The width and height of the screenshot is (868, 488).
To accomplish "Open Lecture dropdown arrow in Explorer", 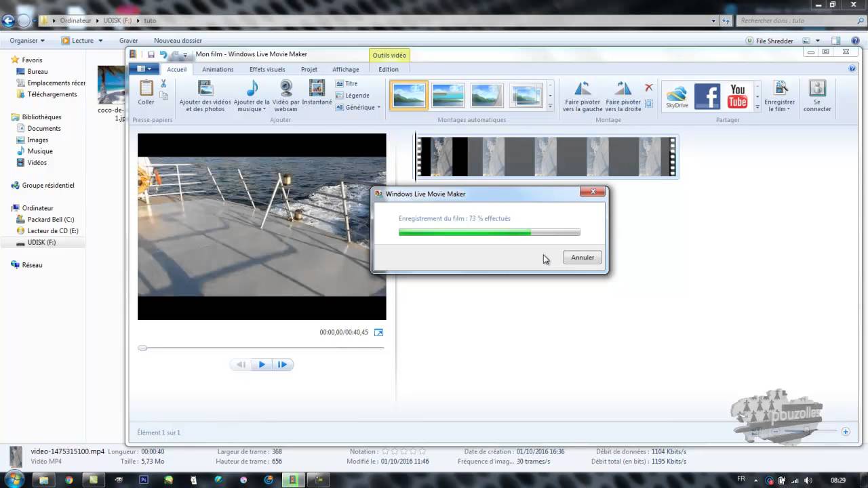I will (x=100, y=41).
